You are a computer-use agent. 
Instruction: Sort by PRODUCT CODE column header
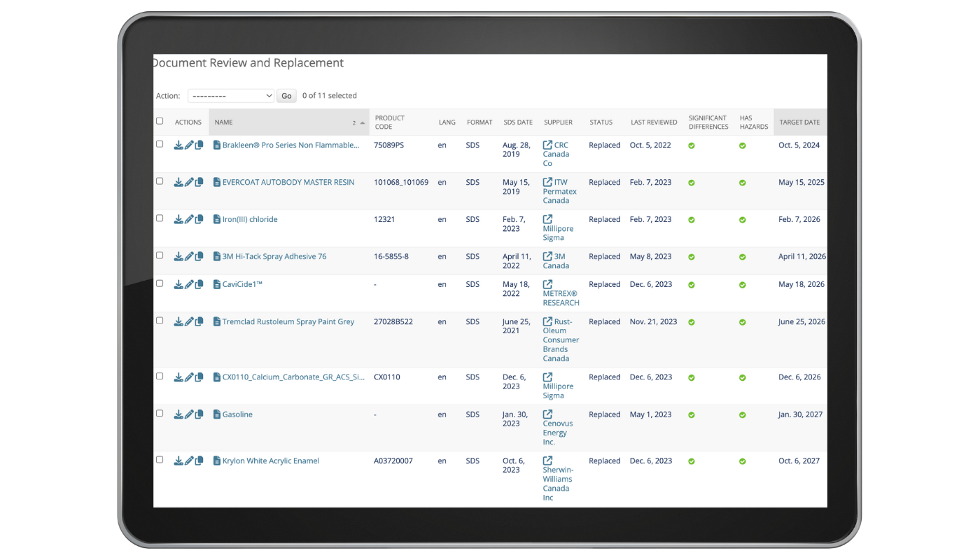coord(390,122)
